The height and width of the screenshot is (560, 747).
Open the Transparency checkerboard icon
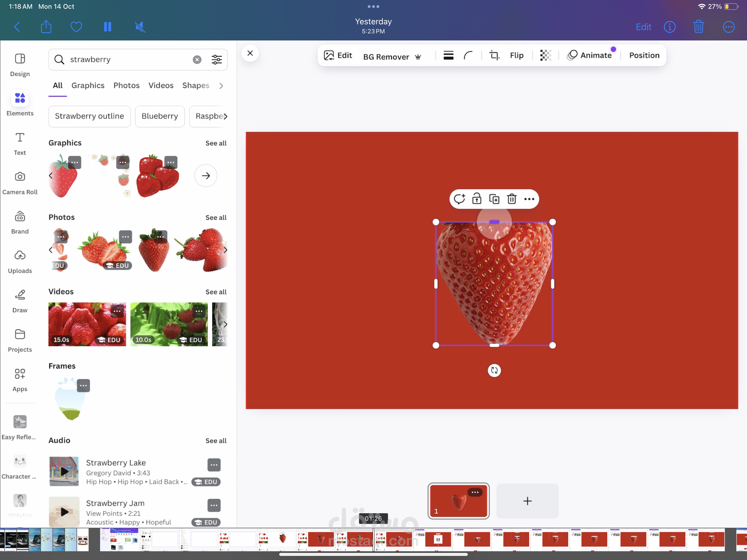point(545,56)
